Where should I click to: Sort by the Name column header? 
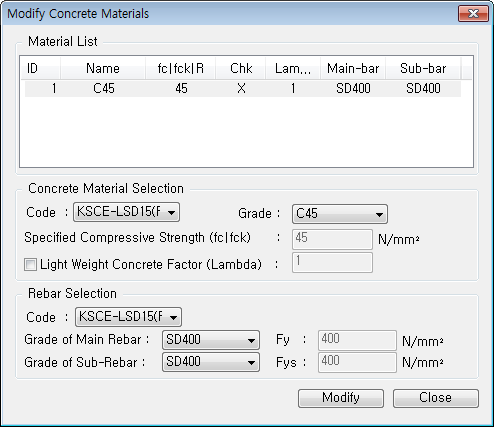tap(103, 68)
